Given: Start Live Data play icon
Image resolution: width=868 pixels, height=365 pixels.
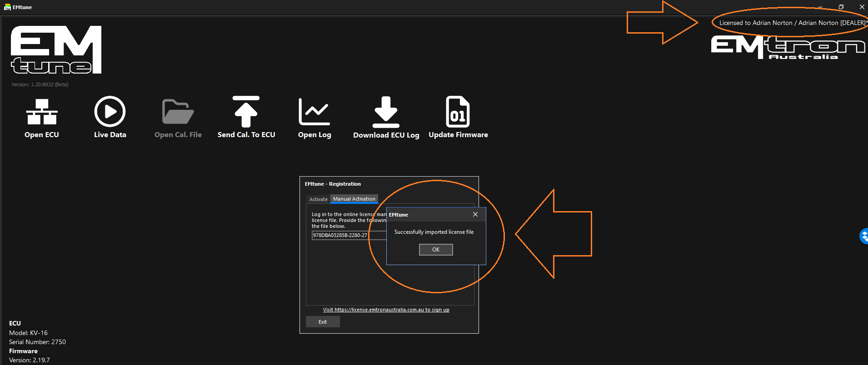Looking at the screenshot, I should tap(110, 111).
